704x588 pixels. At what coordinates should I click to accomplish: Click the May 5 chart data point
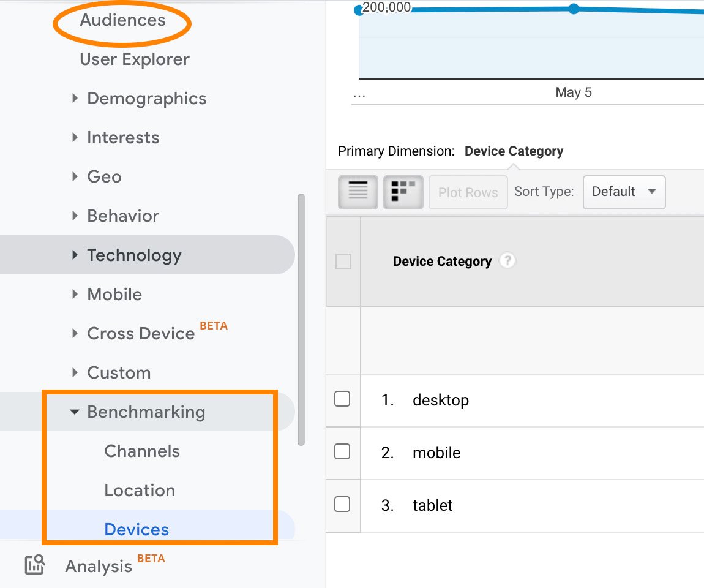(x=574, y=9)
